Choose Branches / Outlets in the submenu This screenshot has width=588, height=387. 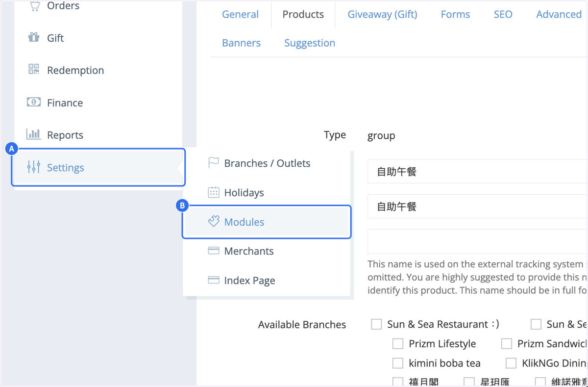(x=267, y=163)
